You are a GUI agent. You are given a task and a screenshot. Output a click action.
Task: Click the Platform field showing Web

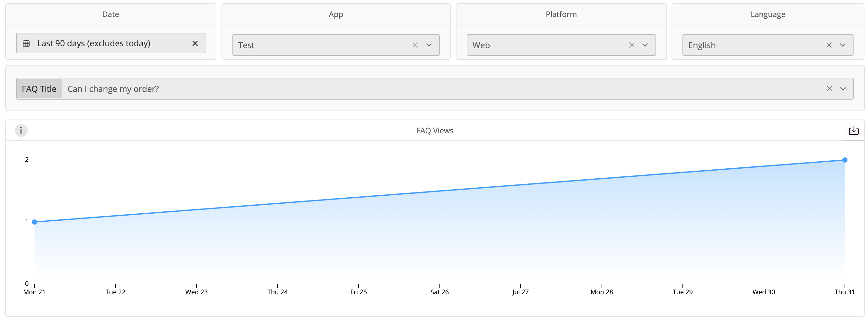coord(561,45)
